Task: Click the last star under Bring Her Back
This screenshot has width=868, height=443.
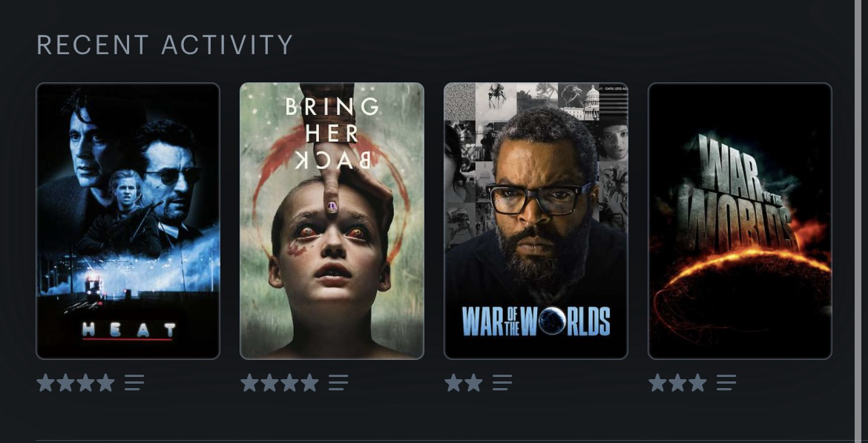Action: click(309, 383)
